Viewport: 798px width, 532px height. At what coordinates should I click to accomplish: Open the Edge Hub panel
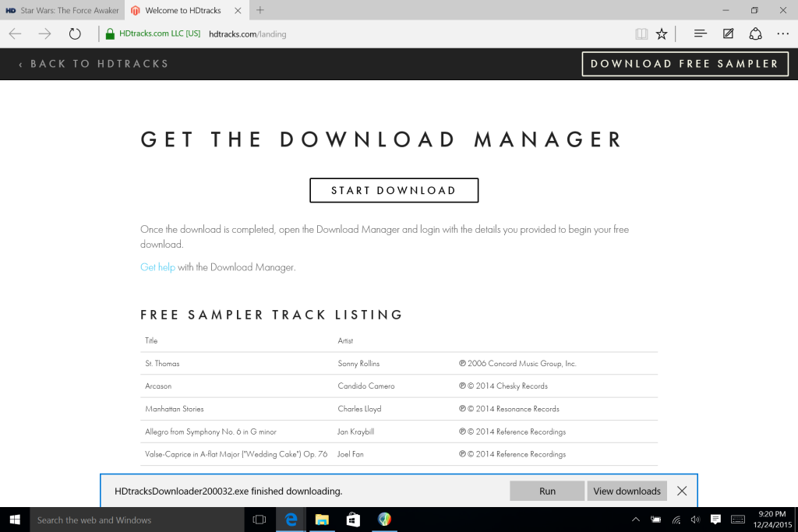pyautogui.click(x=701, y=34)
